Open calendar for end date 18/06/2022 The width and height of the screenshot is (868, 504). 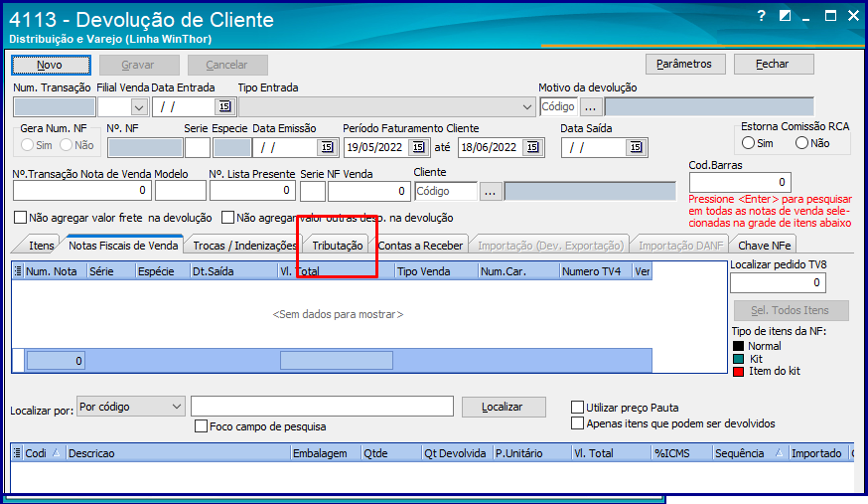(x=532, y=147)
